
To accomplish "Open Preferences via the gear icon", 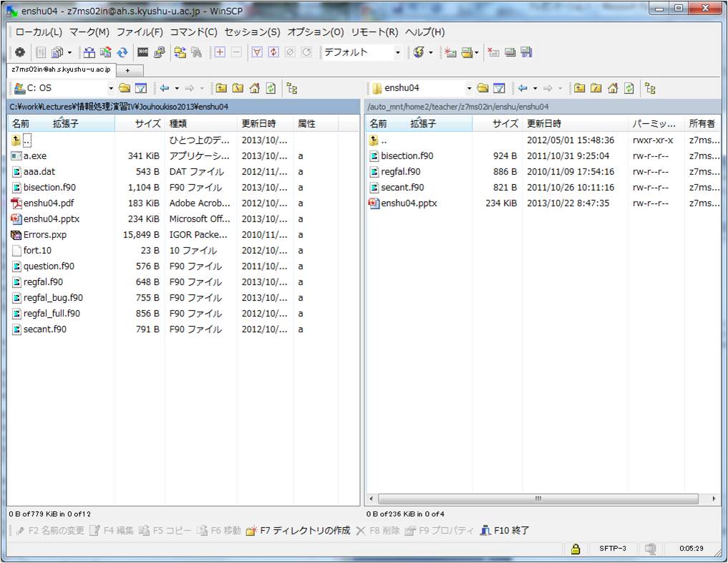I will [x=20, y=52].
